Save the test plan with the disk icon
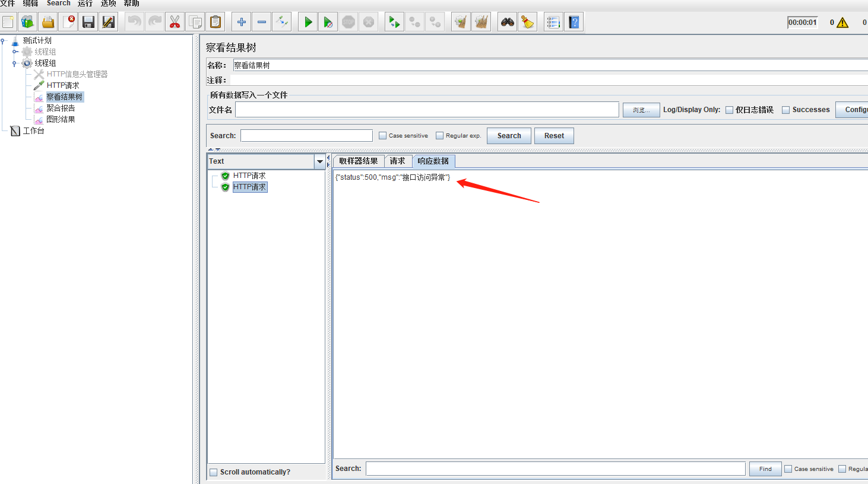The width and height of the screenshot is (868, 484). click(x=88, y=21)
